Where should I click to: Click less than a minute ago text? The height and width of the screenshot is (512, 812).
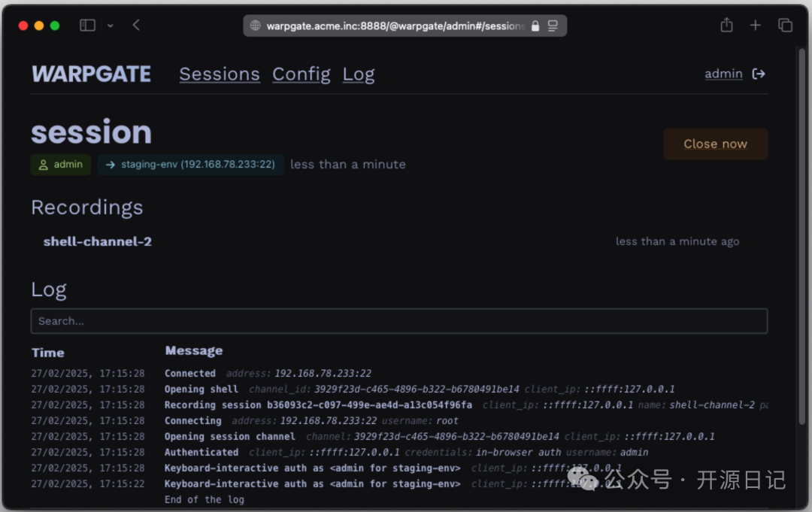click(x=677, y=242)
